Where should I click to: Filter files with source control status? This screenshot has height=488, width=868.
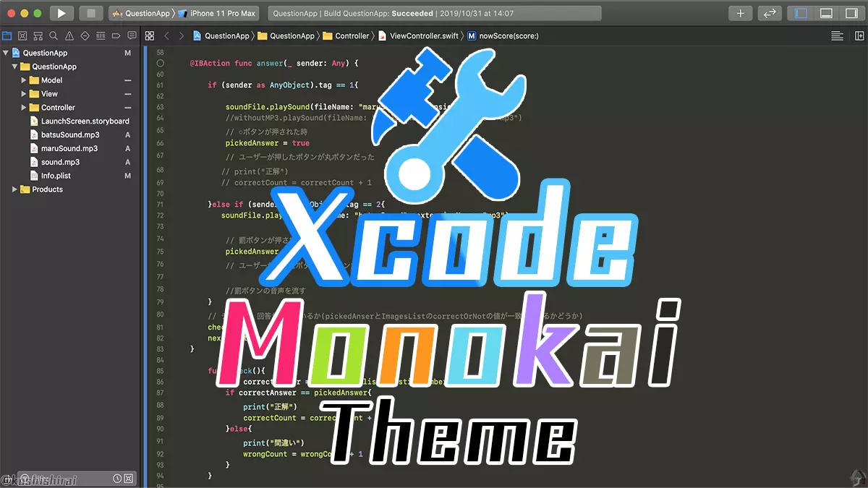click(x=129, y=479)
